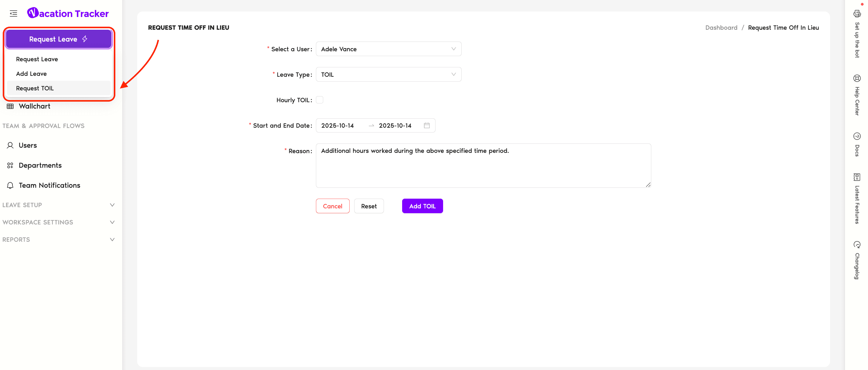
Task: Open the Changelog icon
Action: click(x=857, y=245)
